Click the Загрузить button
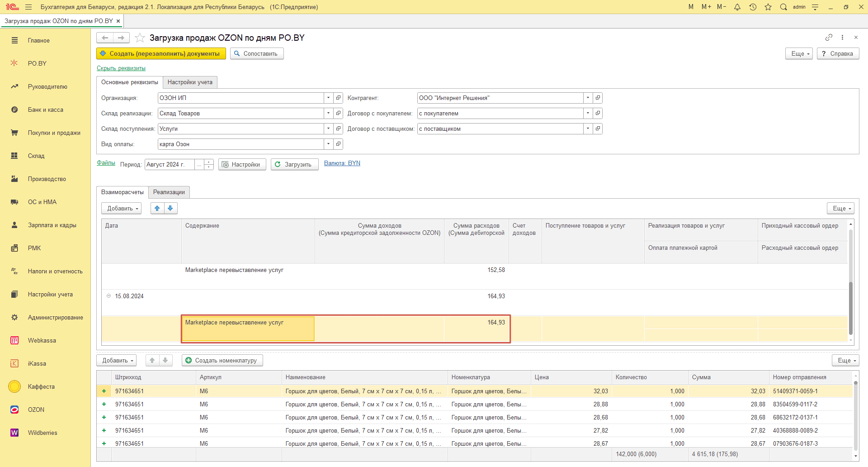This screenshot has width=868, height=467. coord(294,164)
